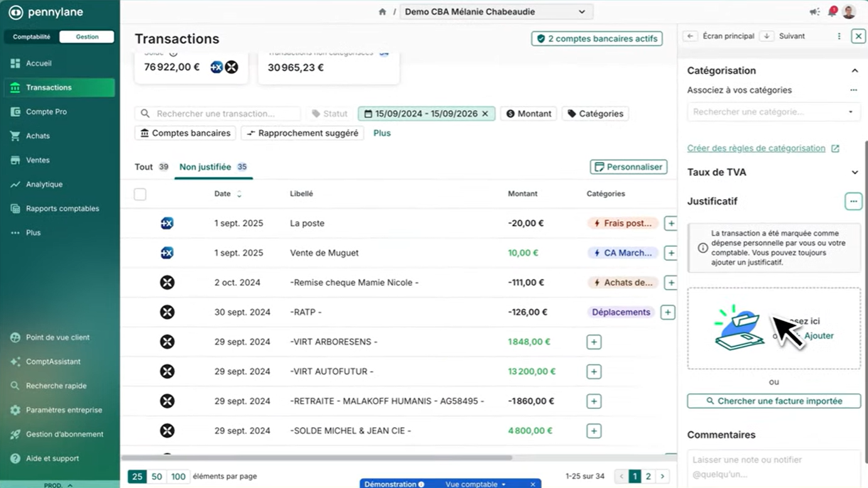Switch to Gestion mode
Viewport: 868px width, 488px height.
coord(87,37)
